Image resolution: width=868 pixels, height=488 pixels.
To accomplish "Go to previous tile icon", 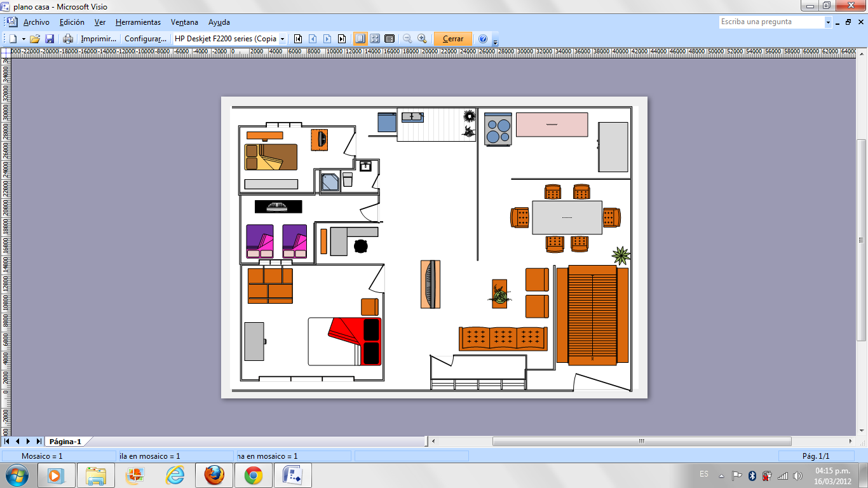I will (312, 39).
